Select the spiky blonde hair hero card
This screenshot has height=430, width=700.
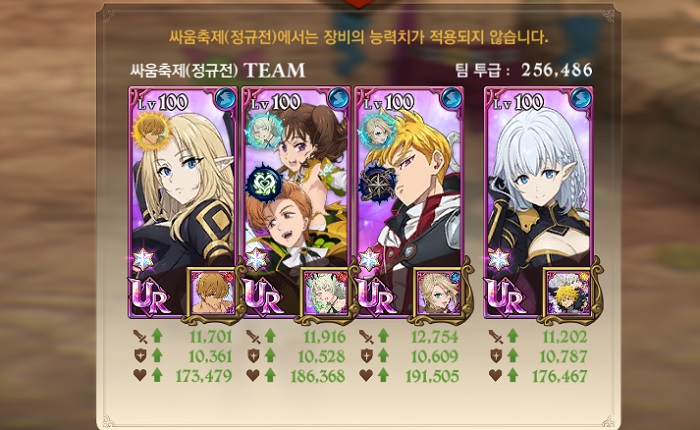[x=409, y=202]
